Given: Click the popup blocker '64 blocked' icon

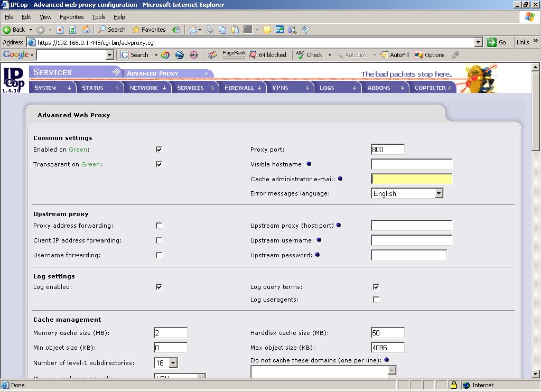Looking at the screenshot, I should point(253,55).
